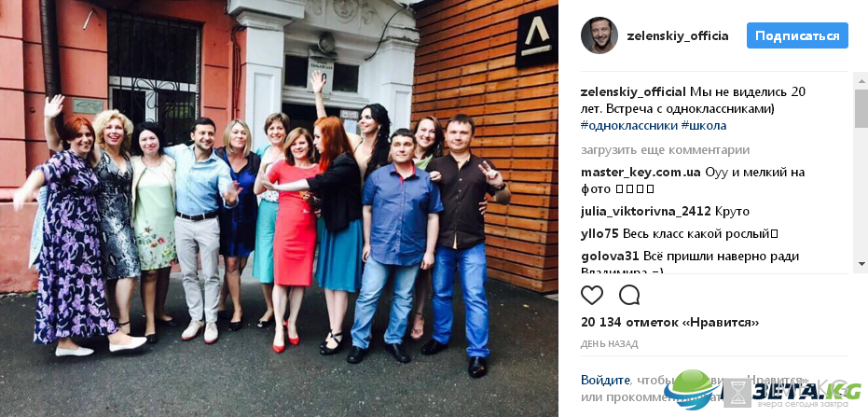The image size is (868, 417).
Task: Click the ДЕНЬ НАЗАД post timestamp
Action: [609, 344]
